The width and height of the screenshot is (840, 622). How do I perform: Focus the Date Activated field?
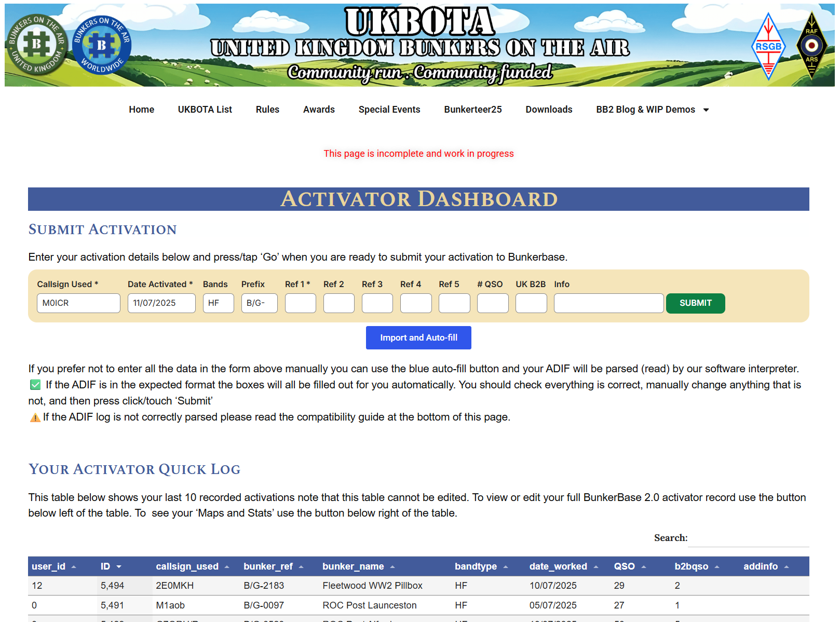pyautogui.click(x=161, y=303)
